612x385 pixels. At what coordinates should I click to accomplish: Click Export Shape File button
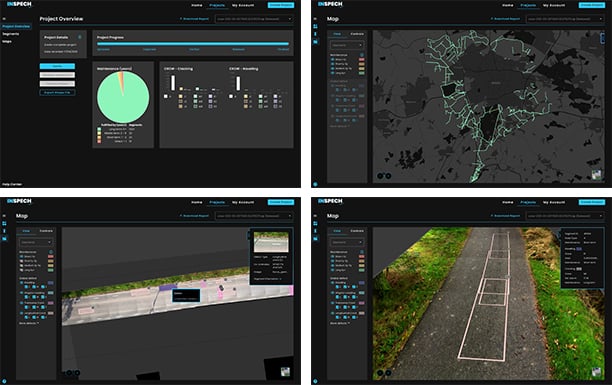click(x=57, y=93)
